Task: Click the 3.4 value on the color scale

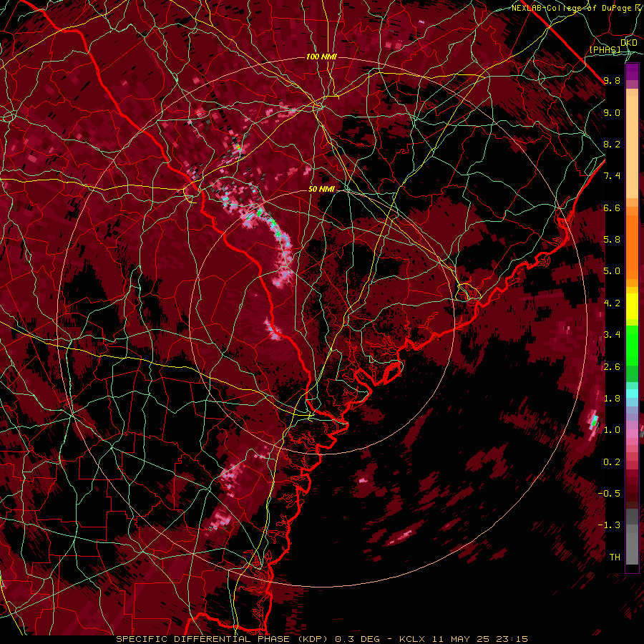Action: pyautogui.click(x=612, y=335)
